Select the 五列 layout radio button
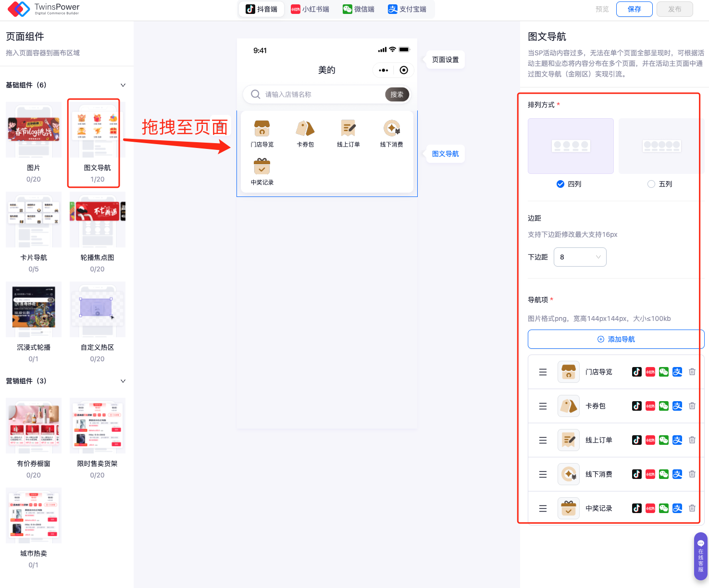 pyautogui.click(x=651, y=184)
